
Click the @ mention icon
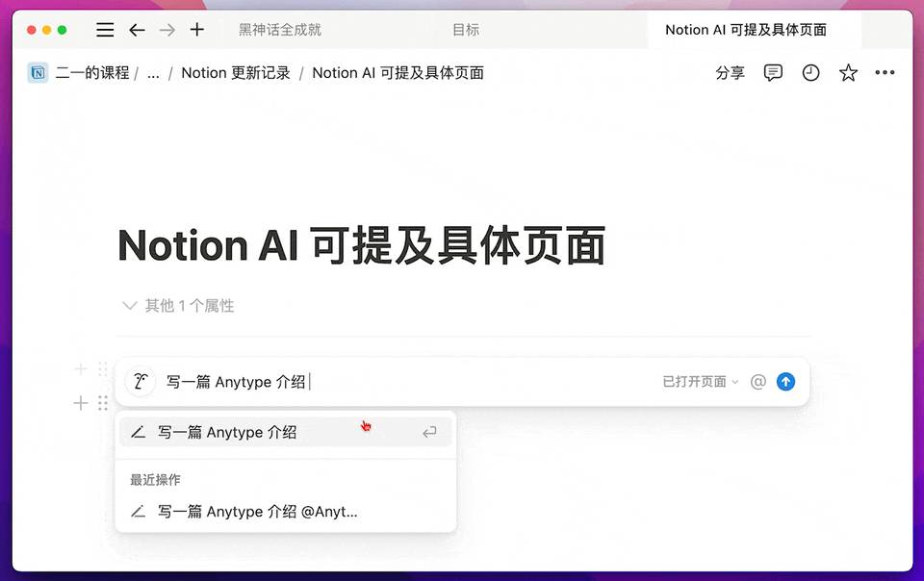click(x=757, y=382)
